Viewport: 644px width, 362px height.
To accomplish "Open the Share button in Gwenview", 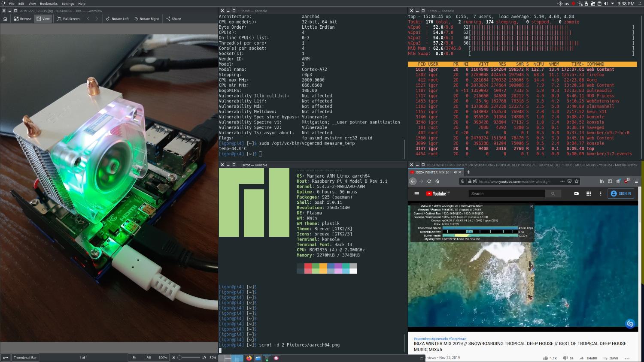I will [173, 18].
